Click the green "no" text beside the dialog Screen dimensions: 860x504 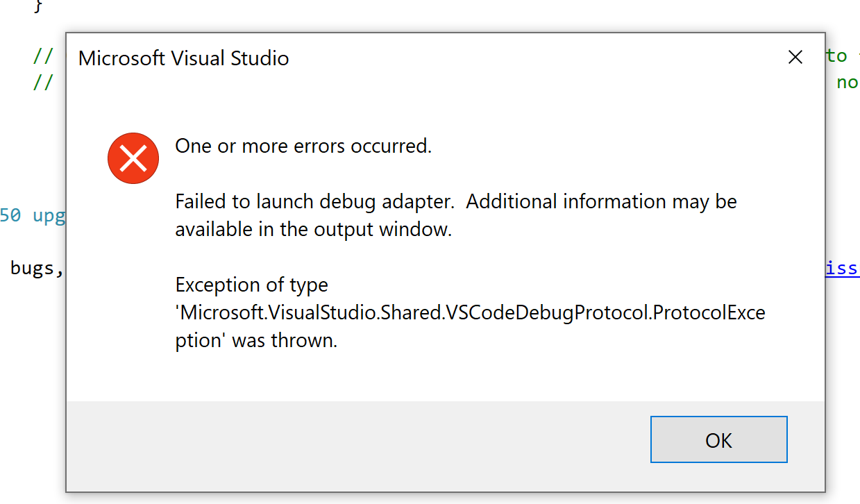(x=847, y=82)
